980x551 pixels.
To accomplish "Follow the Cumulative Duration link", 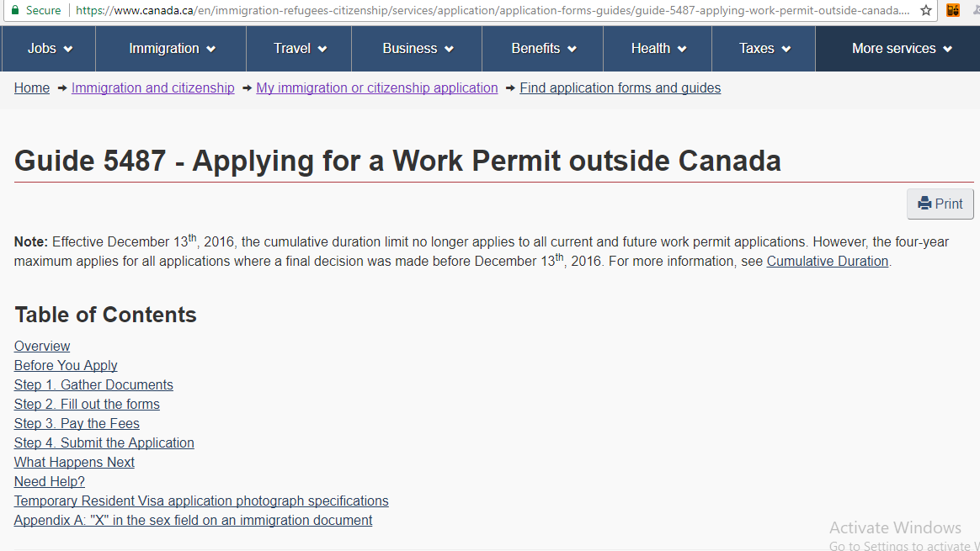I will click(x=828, y=261).
